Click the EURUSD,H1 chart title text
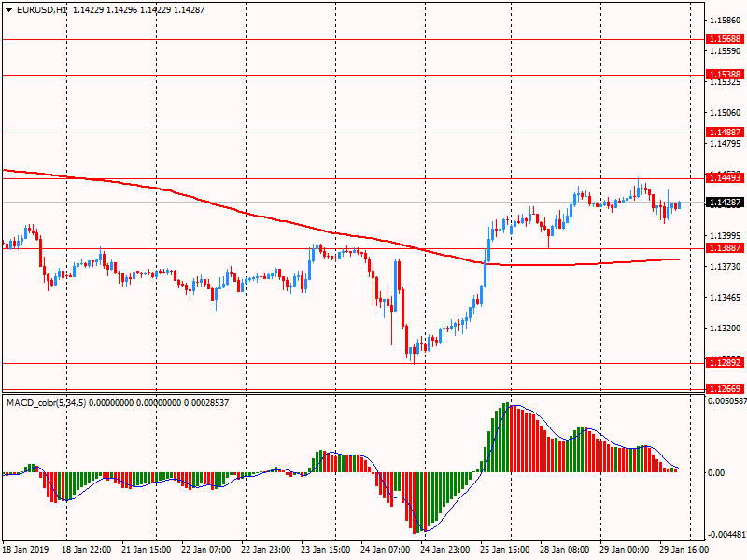This screenshot has height=560, width=747. tap(42, 9)
